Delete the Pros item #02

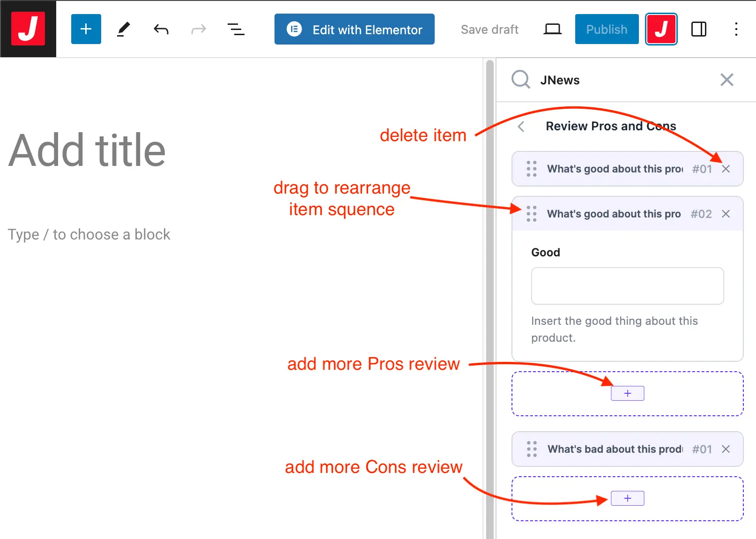click(726, 214)
